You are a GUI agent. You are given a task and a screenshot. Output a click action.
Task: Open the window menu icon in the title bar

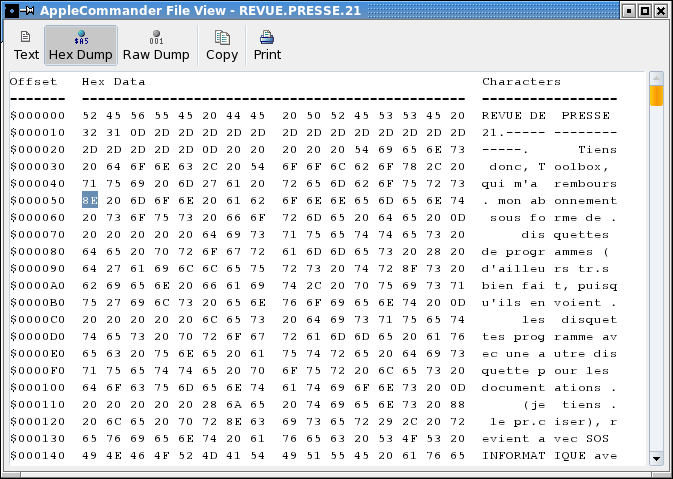click(x=12, y=11)
